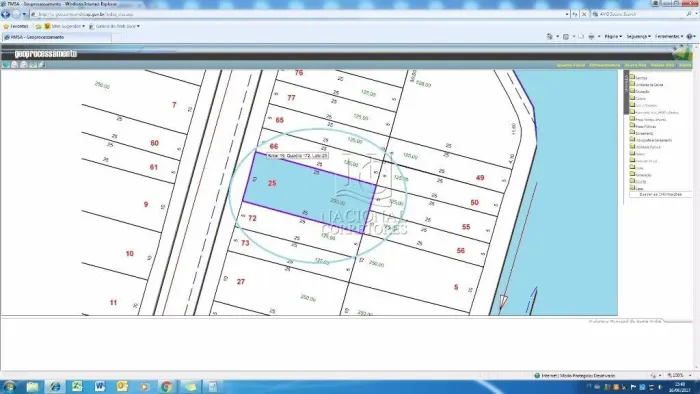Open File Explorer from the taskbar
The width and height of the screenshot is (700, 394).
click(x=32, y=386)
